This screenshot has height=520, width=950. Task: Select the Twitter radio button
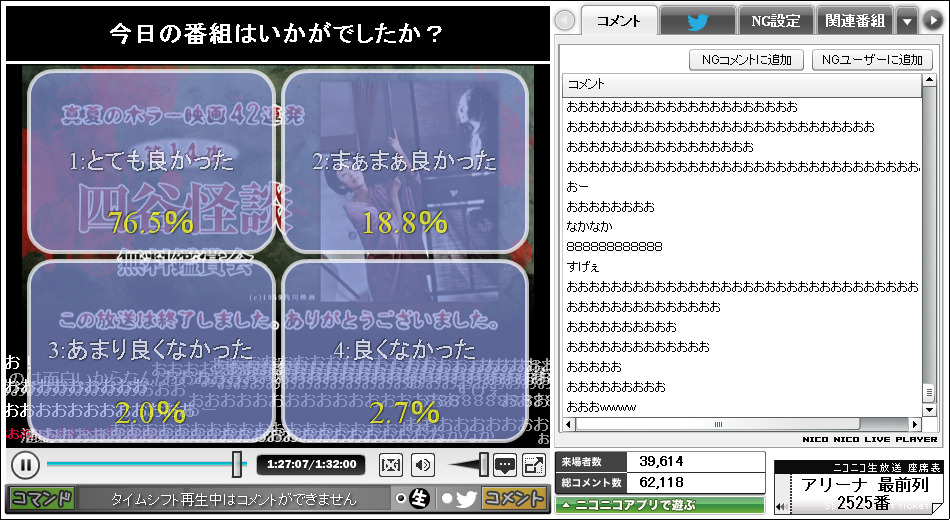click(x=447, y=499)
